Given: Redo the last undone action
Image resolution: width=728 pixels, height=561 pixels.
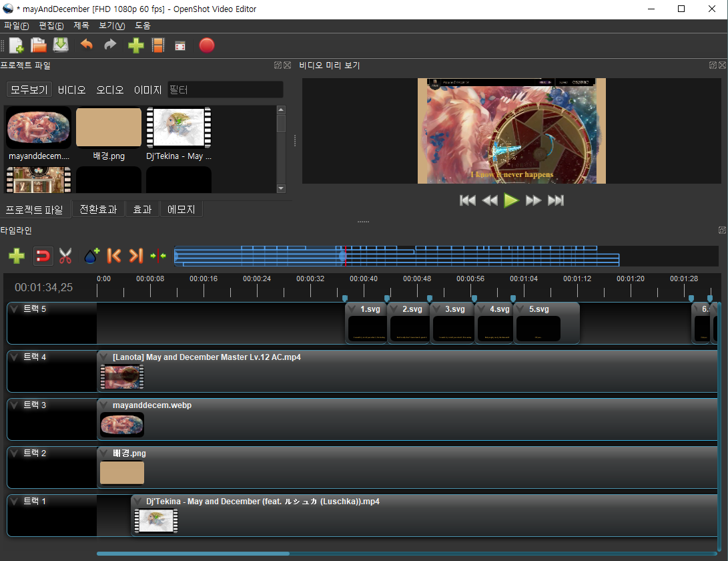Looking at the screenshot, I should [x=110, y=45].
